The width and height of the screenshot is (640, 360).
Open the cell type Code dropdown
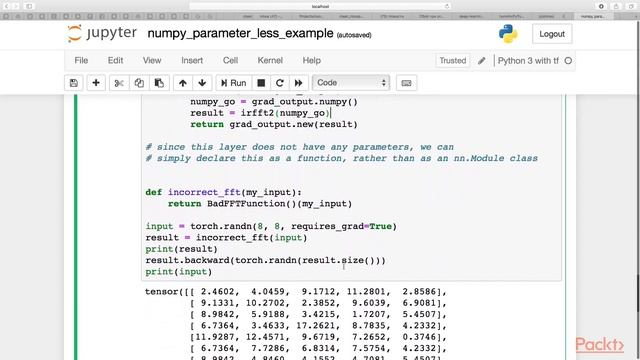click(351, 83)
